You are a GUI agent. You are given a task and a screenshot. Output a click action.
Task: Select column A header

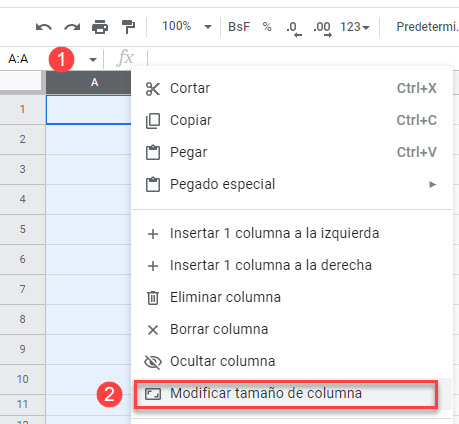tap(89, 82)
